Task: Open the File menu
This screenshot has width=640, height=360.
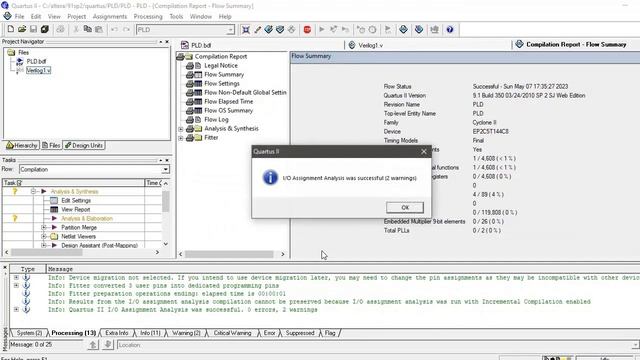Action: (20, 16)
